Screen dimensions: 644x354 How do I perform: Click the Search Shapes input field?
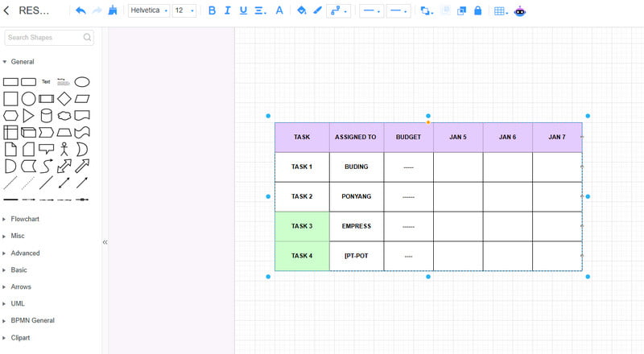(x=49, y=37)
